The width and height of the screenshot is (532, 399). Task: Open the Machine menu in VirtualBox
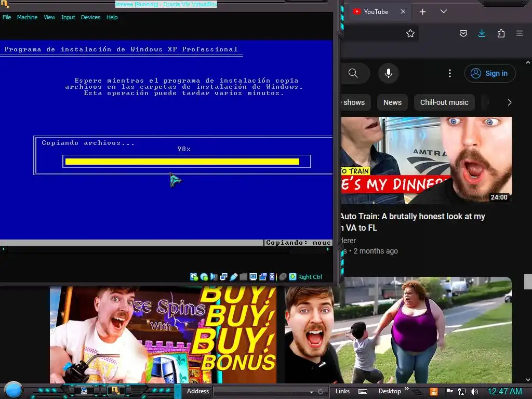click(27, 17)
